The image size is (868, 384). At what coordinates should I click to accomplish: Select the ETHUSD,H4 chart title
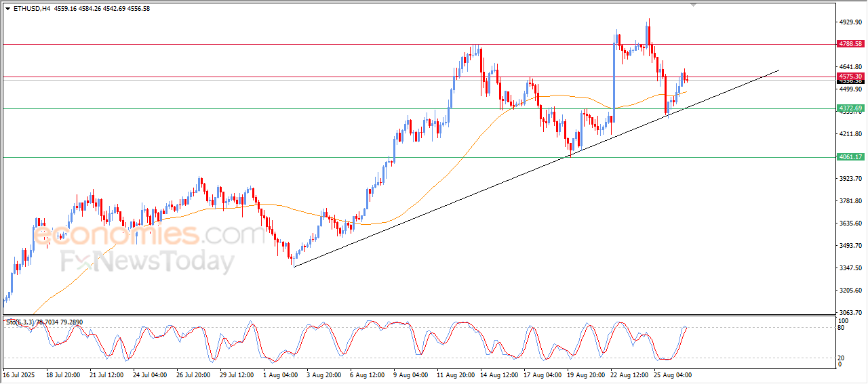pyautogui.click(x=31, y=9)
